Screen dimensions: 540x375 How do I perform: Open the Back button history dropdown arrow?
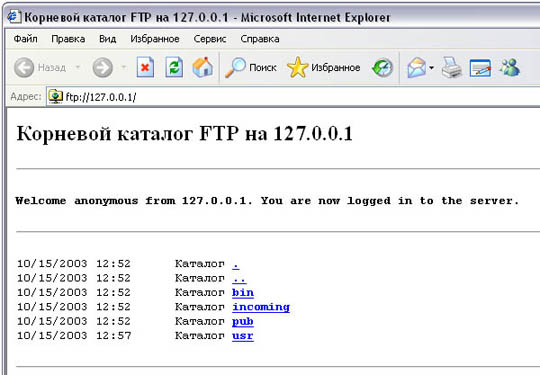click(x=78, y=67)
